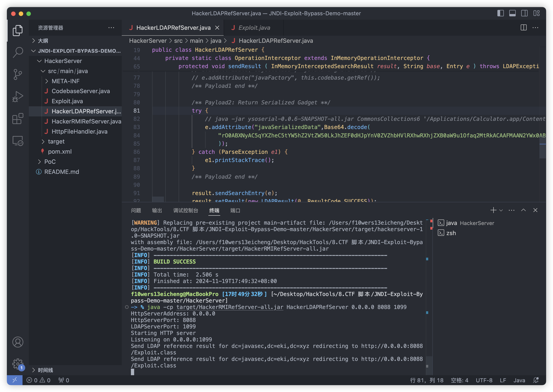Click target/HackerRMIRefServer-all.jar link in terminal

[x=229, y=307]
